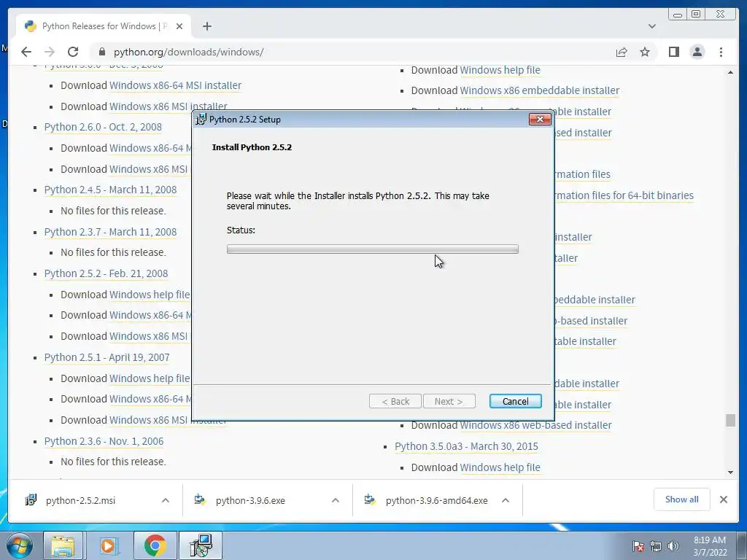Download Windows x86 embeddable installer at top right
This screenshot has height=560, width=747.
pyautogui.click(x=540, y=90)
